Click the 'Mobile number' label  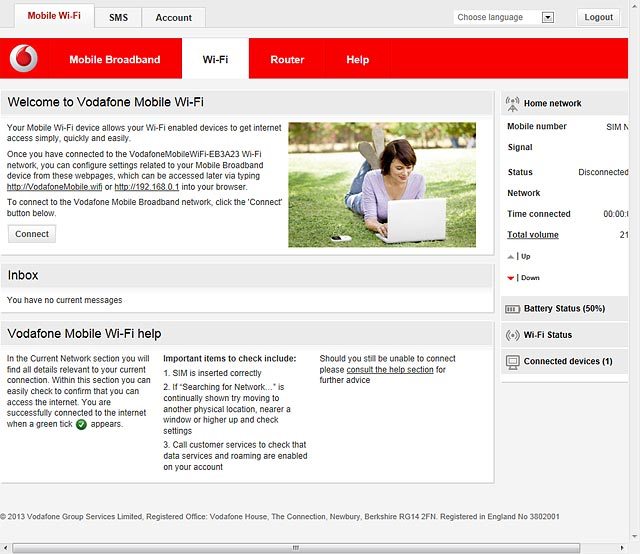tap(537, 127)
